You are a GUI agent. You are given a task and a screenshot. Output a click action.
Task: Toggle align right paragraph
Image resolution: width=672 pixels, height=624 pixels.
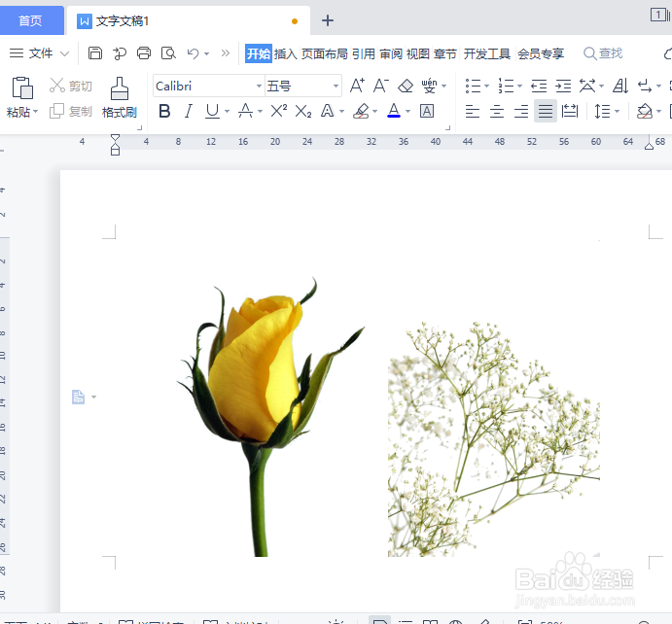[521, 112]
